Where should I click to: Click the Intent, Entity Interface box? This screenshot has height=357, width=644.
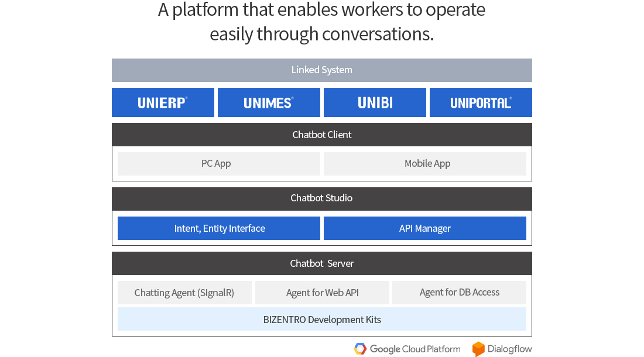pyautogui.click(x=219, y=228)
